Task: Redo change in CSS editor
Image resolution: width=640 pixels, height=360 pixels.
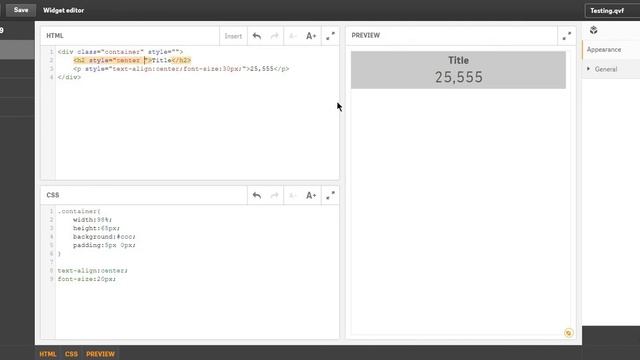Action: click(x=275, y=196)
